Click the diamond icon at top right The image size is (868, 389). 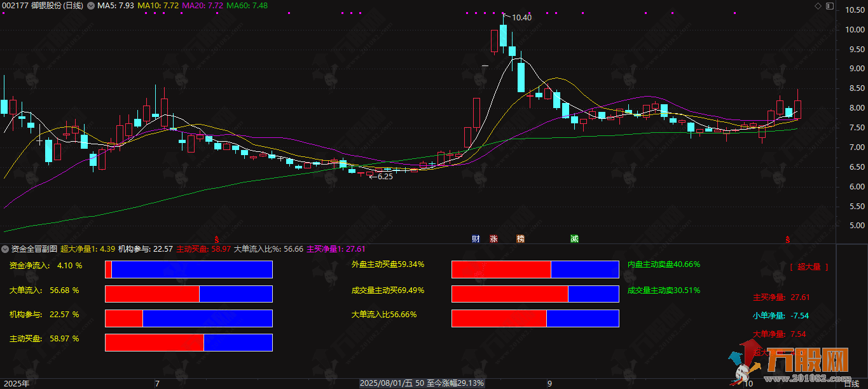coord(818,6)
